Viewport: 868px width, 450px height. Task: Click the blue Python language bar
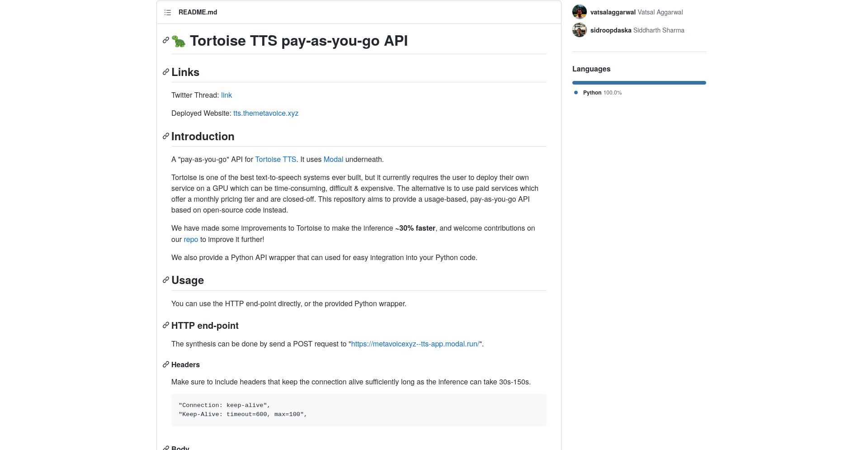(x=639, y=83)
